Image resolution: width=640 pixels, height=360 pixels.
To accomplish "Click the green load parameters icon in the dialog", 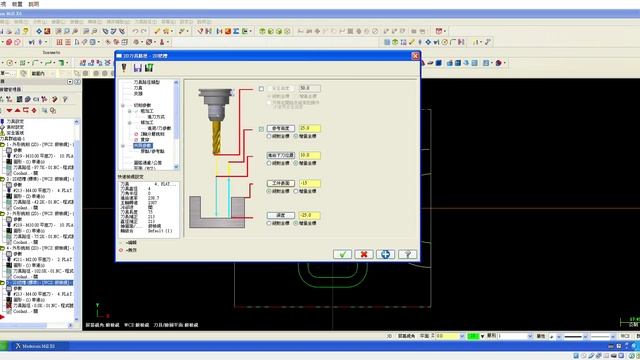I will pyautogui.click(x=149, y=68).
